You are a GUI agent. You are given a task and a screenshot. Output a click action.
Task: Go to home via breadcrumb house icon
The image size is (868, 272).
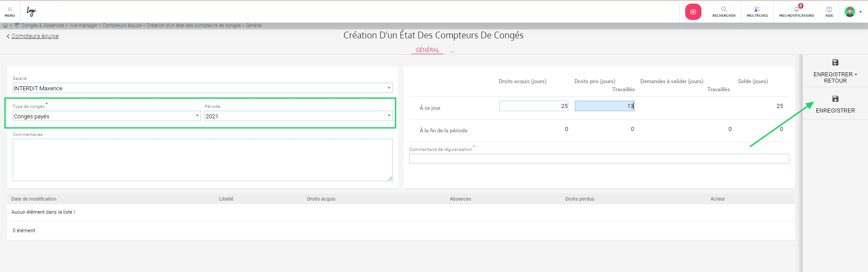[x=5, y=26]
